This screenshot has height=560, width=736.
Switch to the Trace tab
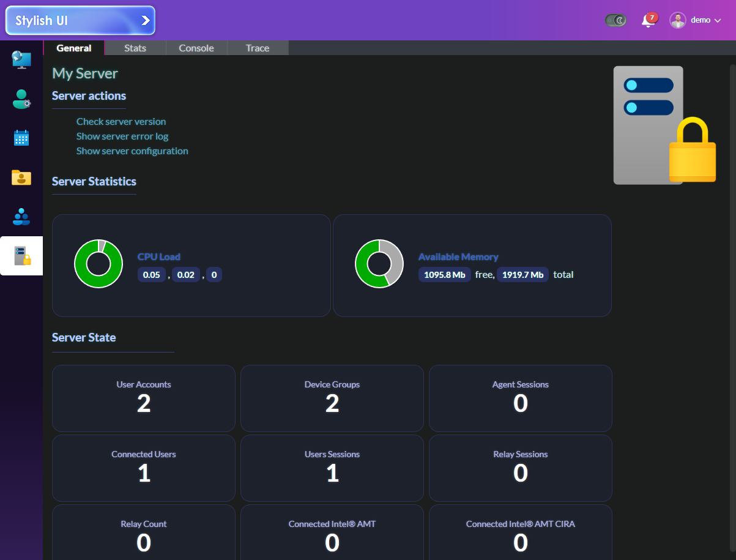pyautogui.click(x=257, y=48)
